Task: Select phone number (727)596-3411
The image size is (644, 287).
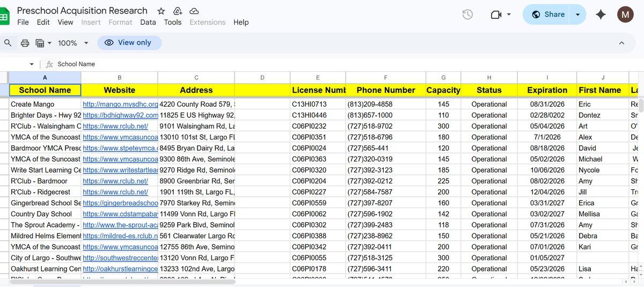Action: 386,269
